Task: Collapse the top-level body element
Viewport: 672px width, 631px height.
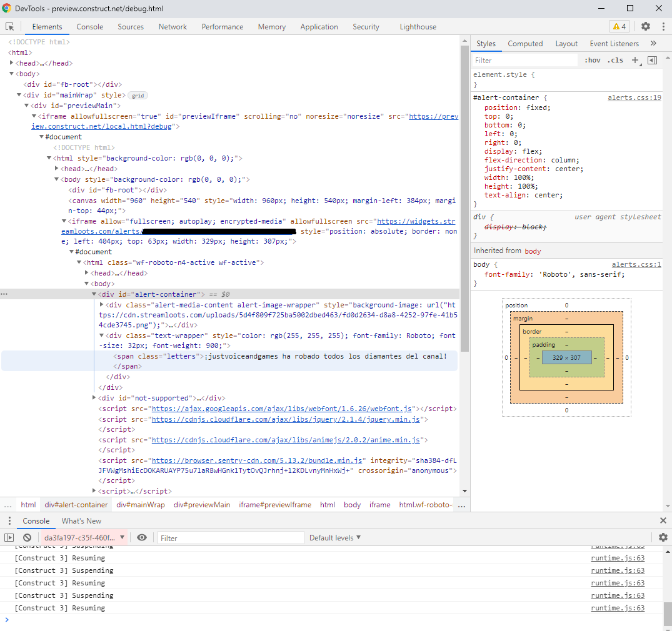Action: pos(12,74)
